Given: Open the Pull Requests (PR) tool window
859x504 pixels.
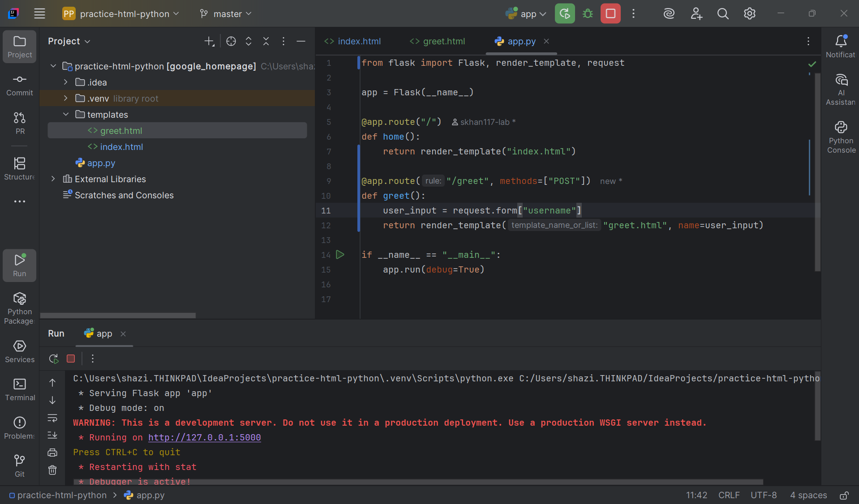Looking at the screenshot, I should [20, 123].
